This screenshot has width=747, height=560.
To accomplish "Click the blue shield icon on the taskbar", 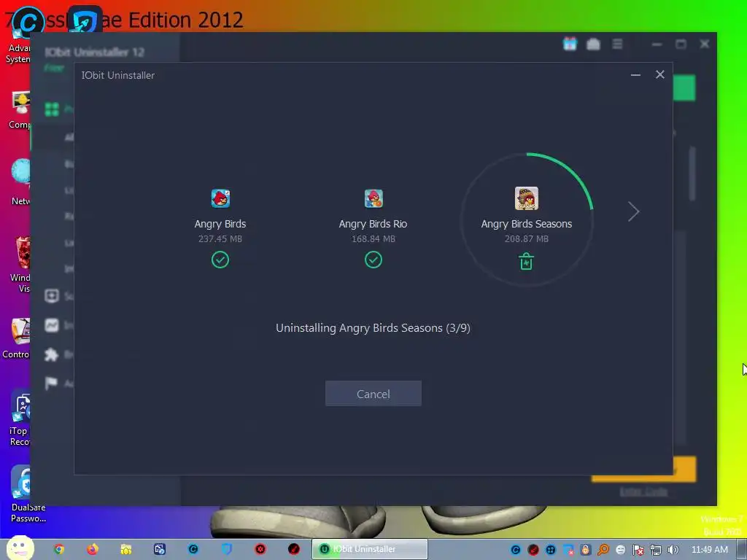I will pyautogui.click(x=227, y=550).
